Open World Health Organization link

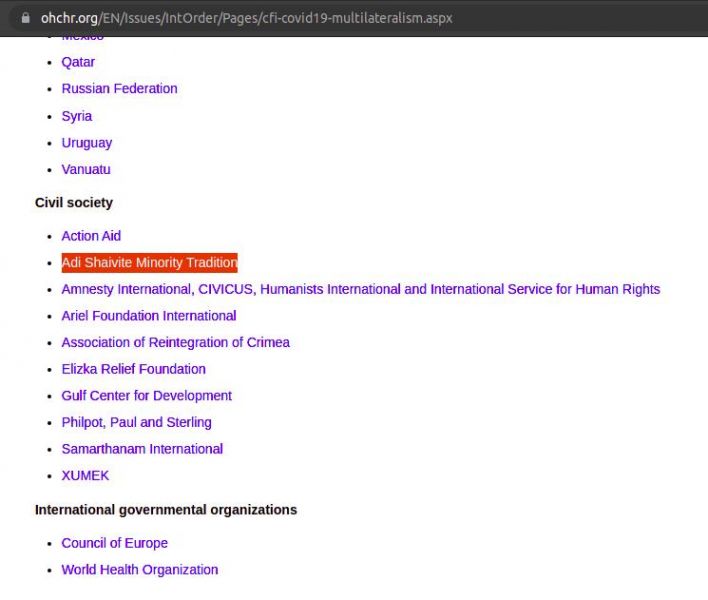coord(140,569)
